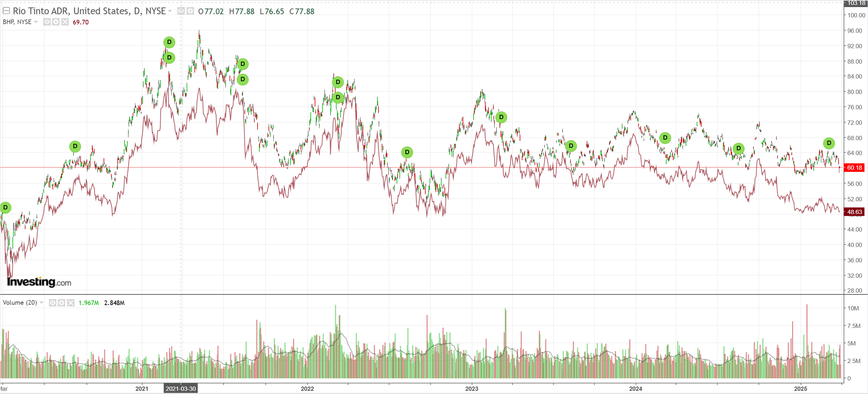Remove the Volume indicator with X icon
The height and width of the screenshot is (394, 868).
tap(71, 303)
